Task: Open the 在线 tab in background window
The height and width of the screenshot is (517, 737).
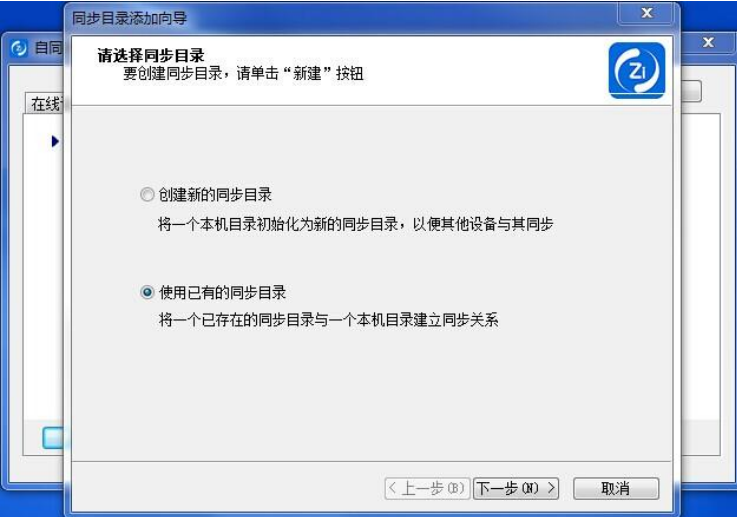Action: tap(45, 103)
